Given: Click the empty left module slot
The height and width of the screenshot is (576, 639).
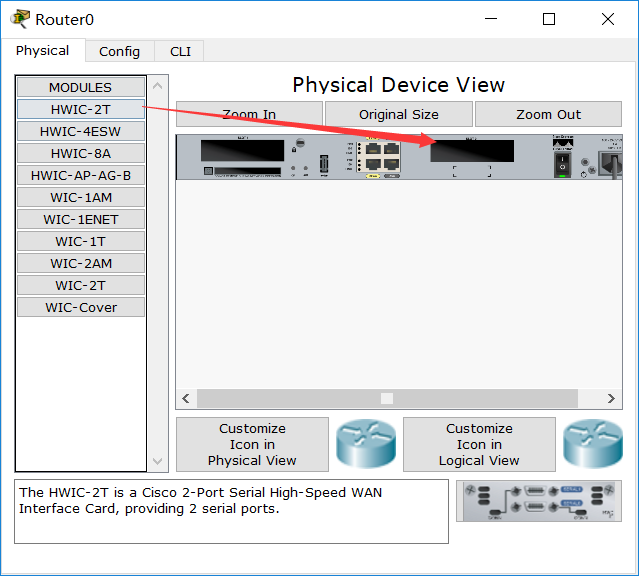Looking at the screenshot, I should click(x=242, y=150).
